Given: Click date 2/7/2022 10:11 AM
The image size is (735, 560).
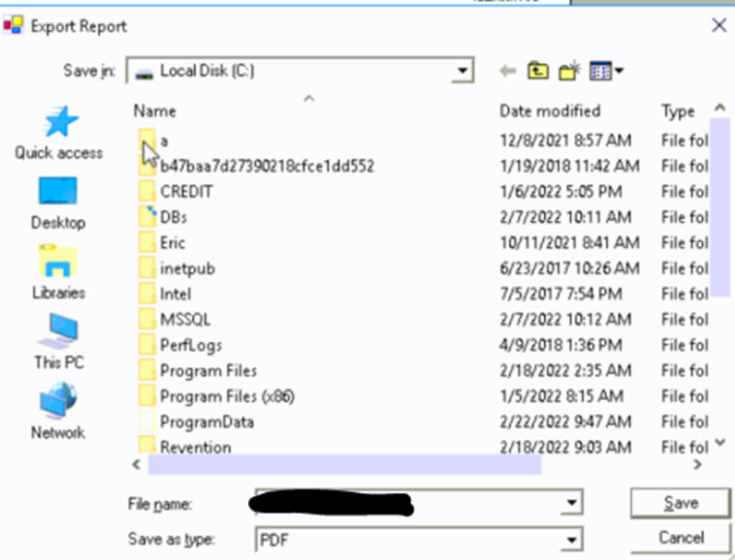Looking at the screenshot, I should 565,217.
